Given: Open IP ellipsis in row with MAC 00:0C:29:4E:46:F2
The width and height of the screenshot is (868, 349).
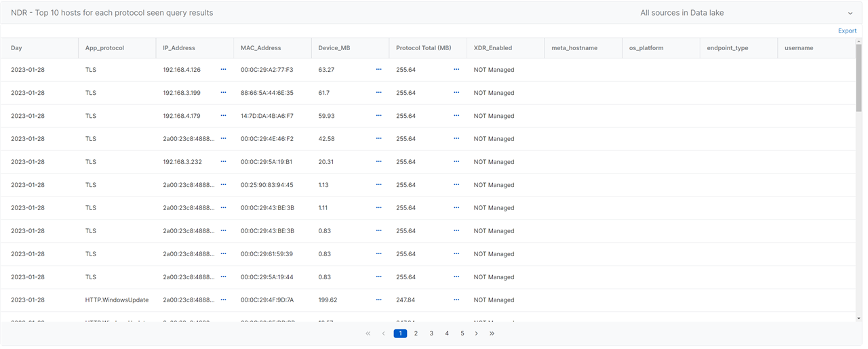Looking at the screenshot, I should point(223,139).
